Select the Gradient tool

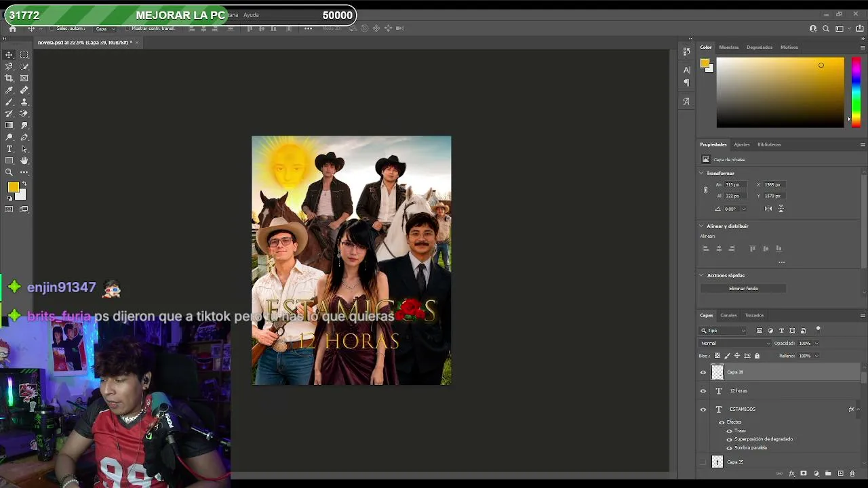tap(9, 125)
